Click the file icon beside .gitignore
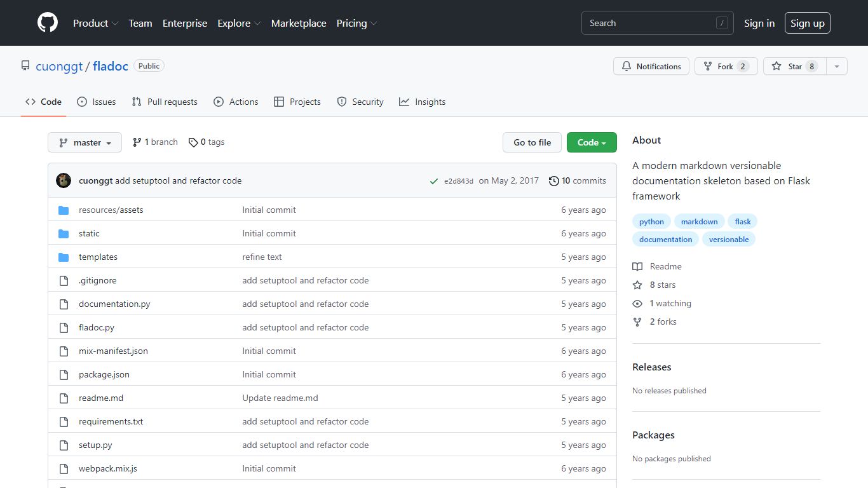868x488 pixels. point(64,280)
